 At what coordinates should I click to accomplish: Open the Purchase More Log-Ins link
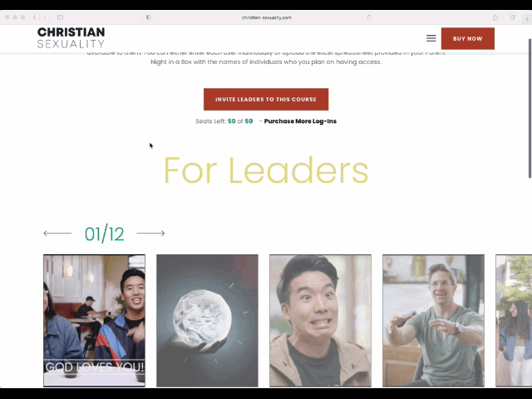click(300, 121)
